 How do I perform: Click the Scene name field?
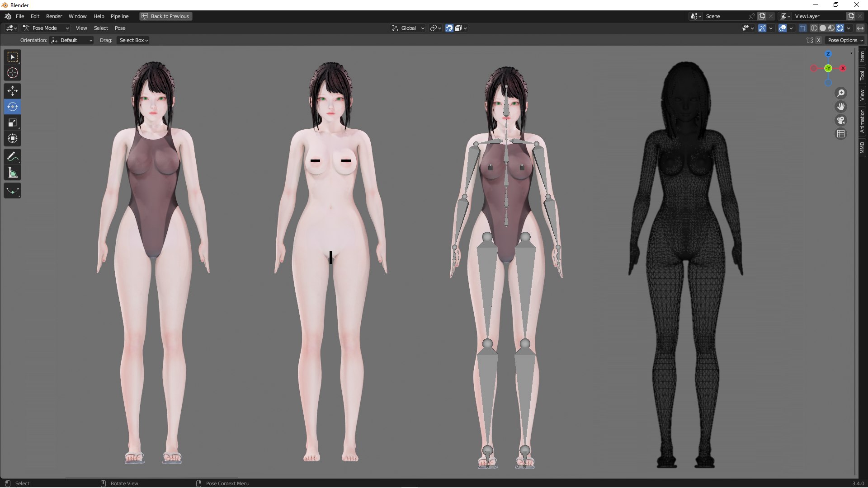pyautogui.click(x=726, y=16)
